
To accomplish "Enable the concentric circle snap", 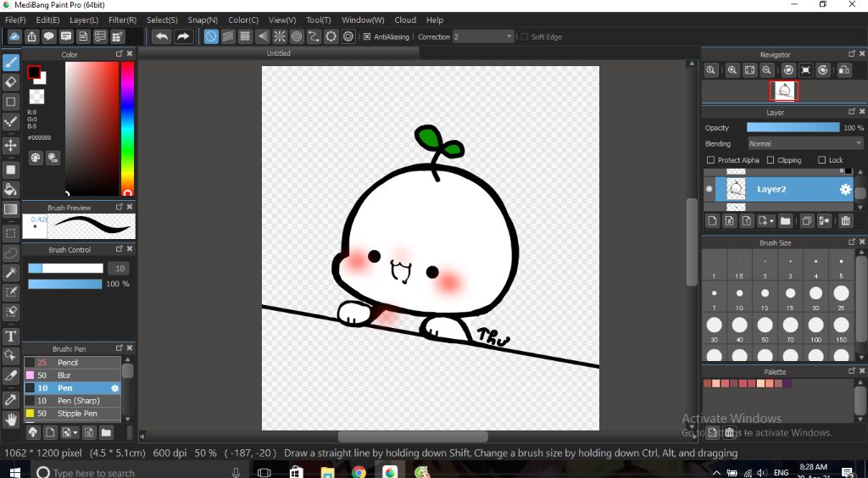I will (x=297, y=36).
